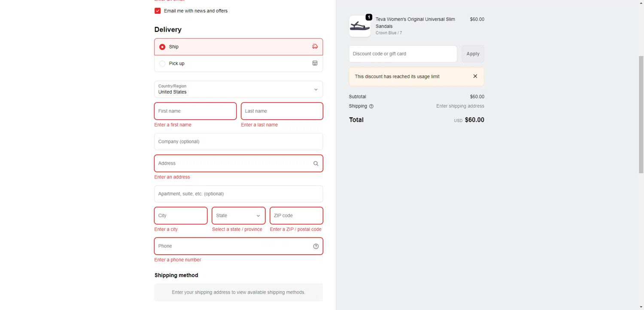Image resolution: width=644 pixels, height=310 pixels.
Task: Click the quantity badge on the sandal image
Action: point(369,17)
